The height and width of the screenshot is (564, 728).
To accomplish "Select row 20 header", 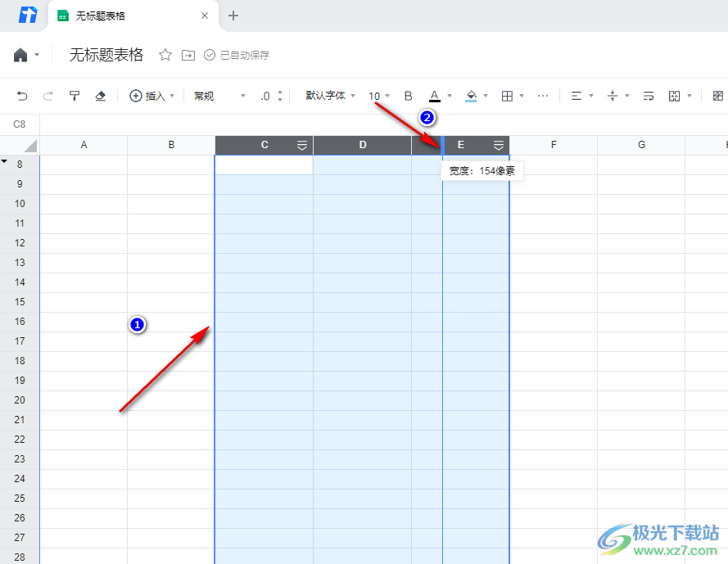I will tap(20, 400).
